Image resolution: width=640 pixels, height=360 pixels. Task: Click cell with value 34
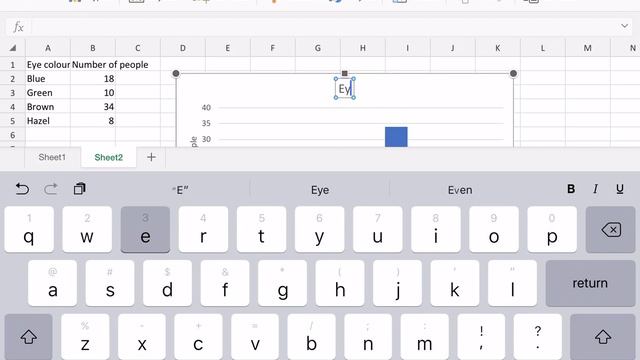[x=93, y=107]
